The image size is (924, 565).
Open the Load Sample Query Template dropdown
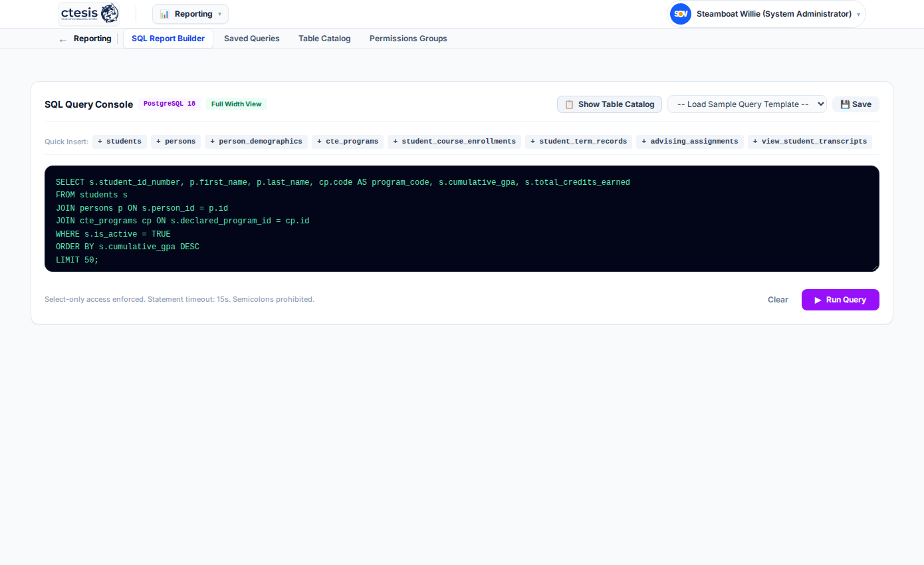click(747, 104)
